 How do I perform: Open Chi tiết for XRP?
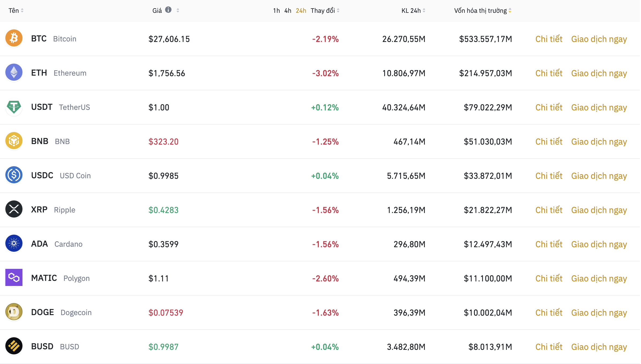click(x=549, y=210)
